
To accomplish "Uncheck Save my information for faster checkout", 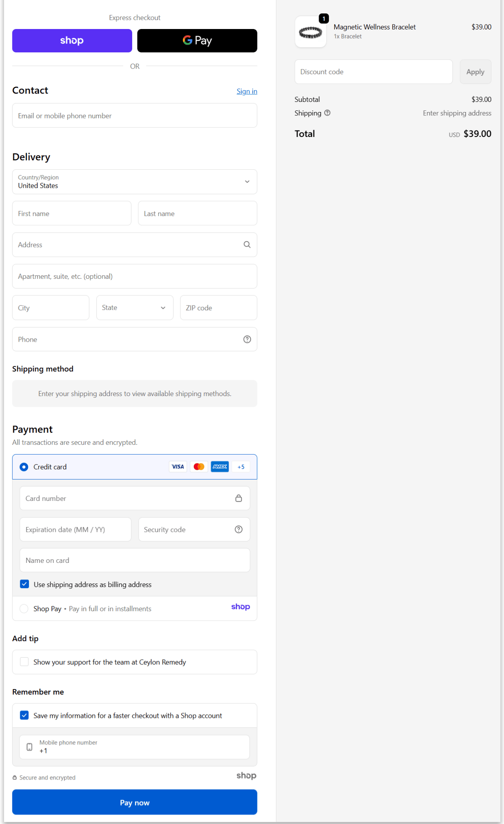I will (x=25, y=715).
